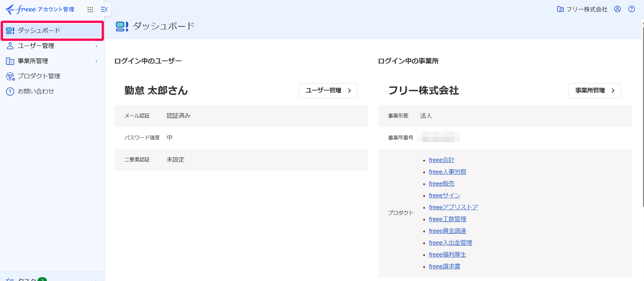Select ユーザー管理 in the sidebar menu
This screenshot has width=644, height=281.
[52, 46]
